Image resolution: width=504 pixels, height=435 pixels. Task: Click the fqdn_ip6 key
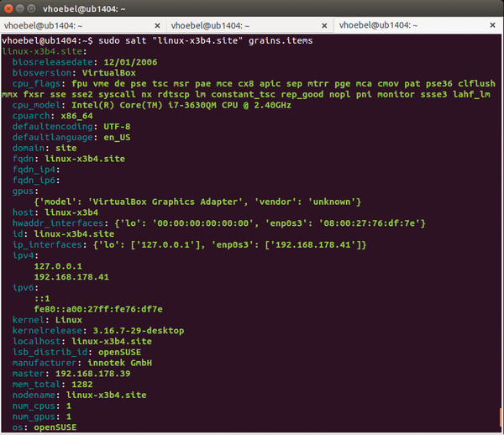(x=34, y=181)
